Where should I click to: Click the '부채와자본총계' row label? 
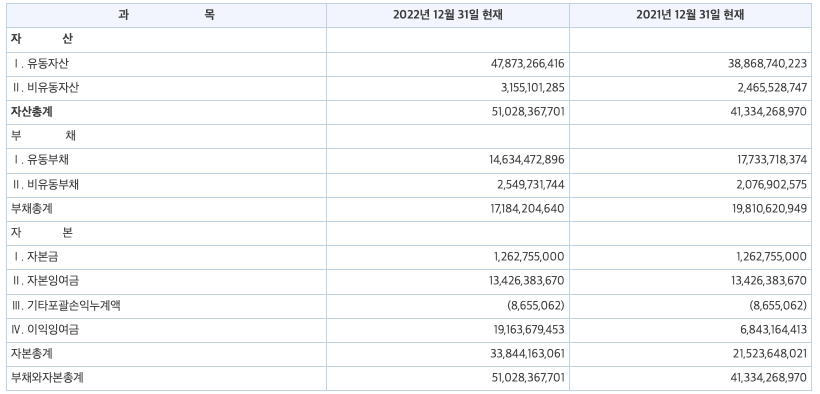[x=47, y=378]
